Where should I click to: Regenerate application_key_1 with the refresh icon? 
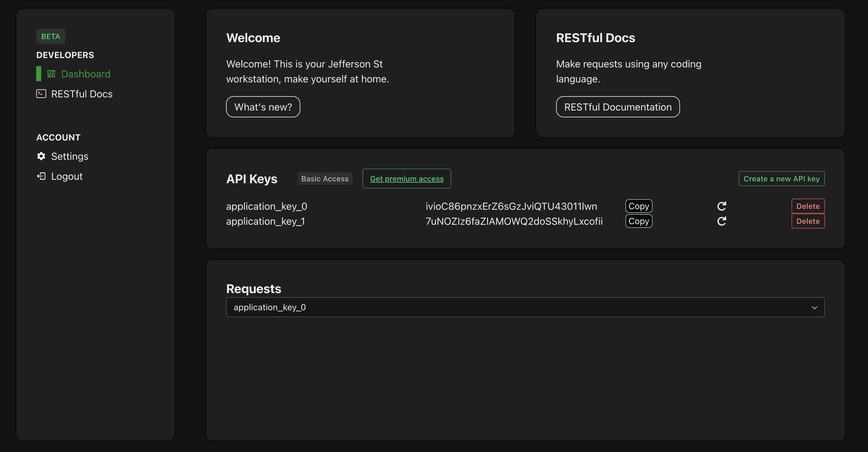[x=722, y=221]
